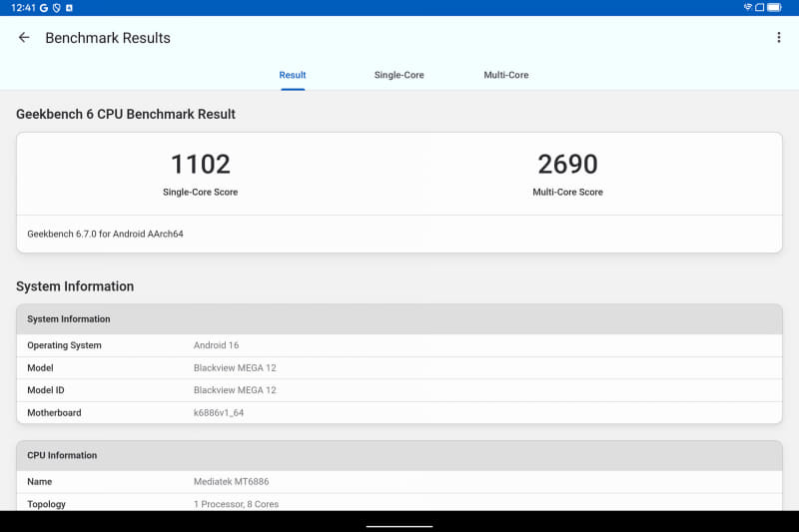799x532 pixels.
Task: Click the k6886v1_64 motherboard value
Action: [219, 413]
